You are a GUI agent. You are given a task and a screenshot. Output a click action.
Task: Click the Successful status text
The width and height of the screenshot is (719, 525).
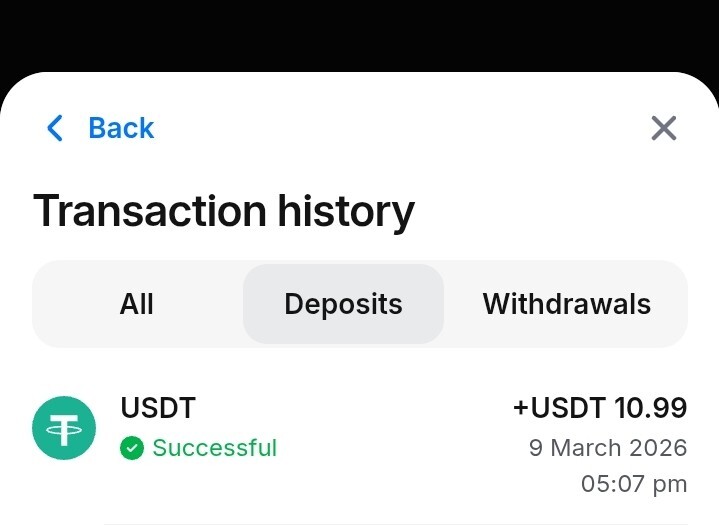click(x=214, y=448)
